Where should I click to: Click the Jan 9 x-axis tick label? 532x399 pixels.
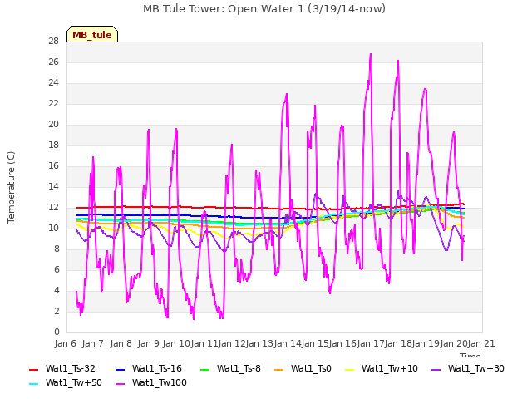[x=148, y=343]
